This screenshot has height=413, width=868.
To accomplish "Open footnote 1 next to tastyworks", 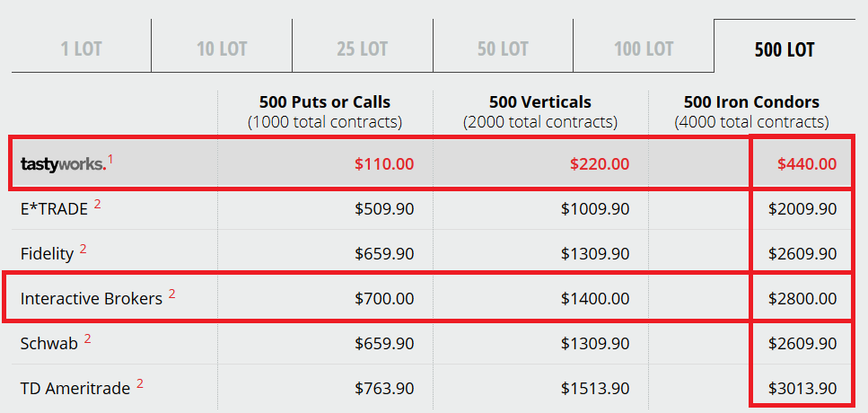I will point(110,160).
